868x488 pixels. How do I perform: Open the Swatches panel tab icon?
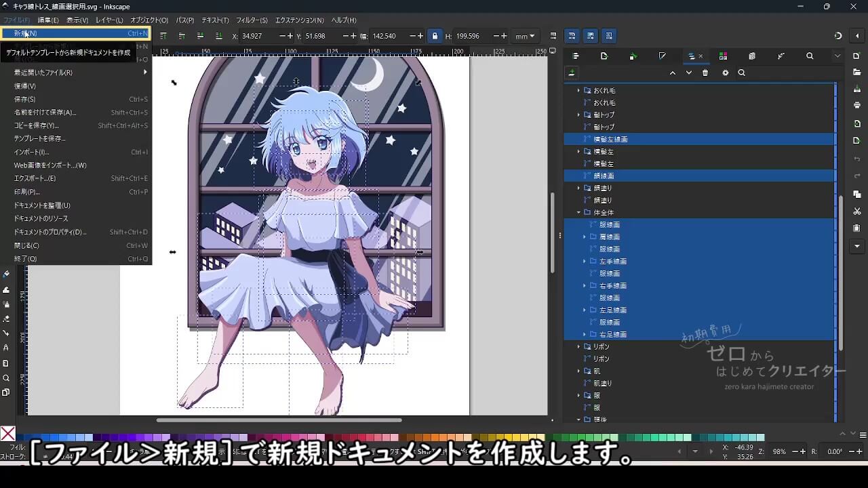[723, 56]
